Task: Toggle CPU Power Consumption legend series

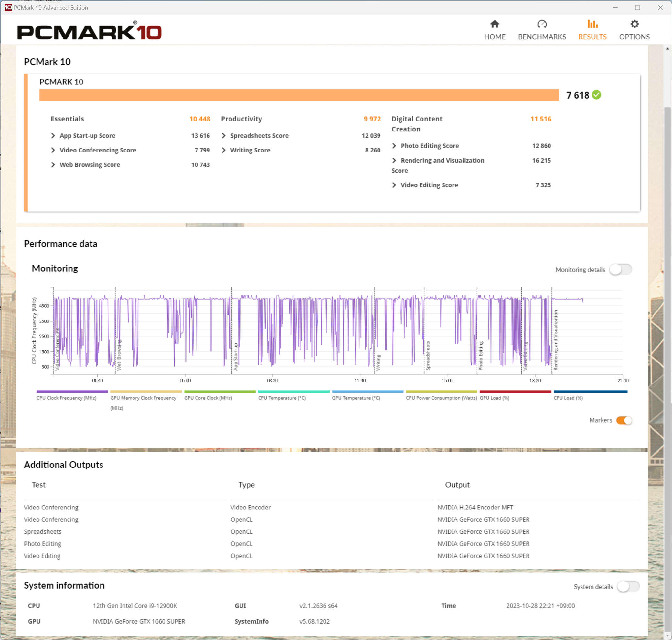Action: (x=441, y=396)
